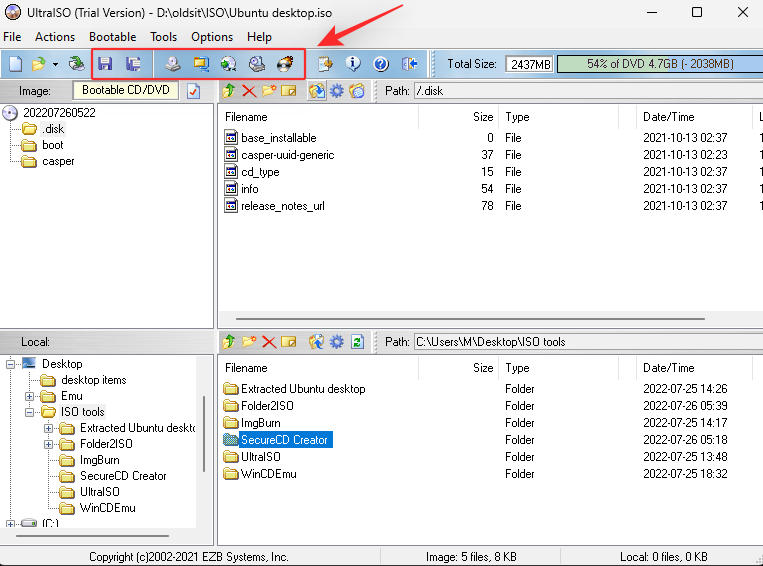
Task: Go up one level in Local pane
Action: [229, 342]
